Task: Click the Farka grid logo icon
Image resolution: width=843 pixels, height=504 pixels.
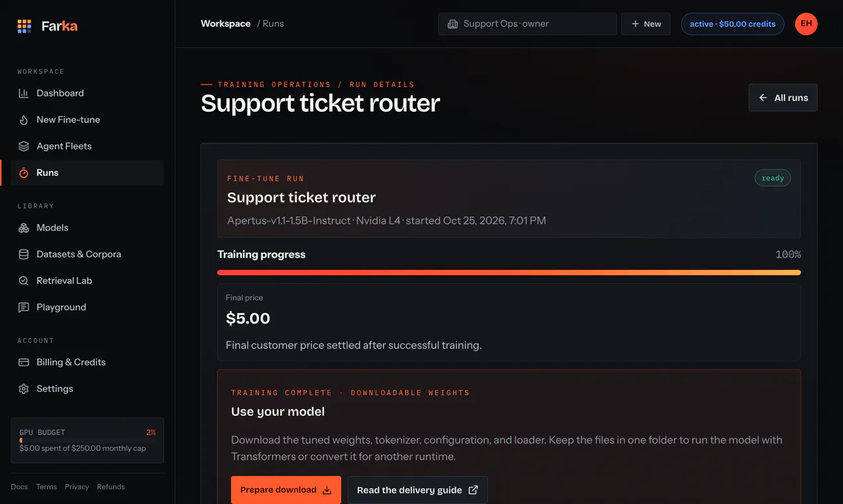Action: 25,27
